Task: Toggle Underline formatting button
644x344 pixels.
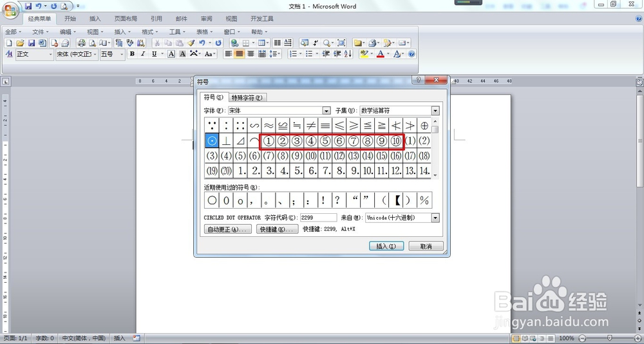Action: [x=155, y=54]
